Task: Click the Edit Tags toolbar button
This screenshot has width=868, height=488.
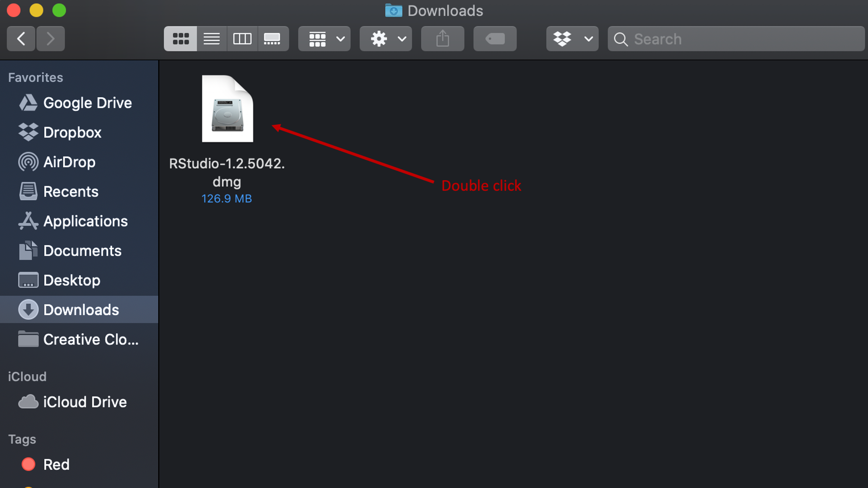Action: point(495,39)
